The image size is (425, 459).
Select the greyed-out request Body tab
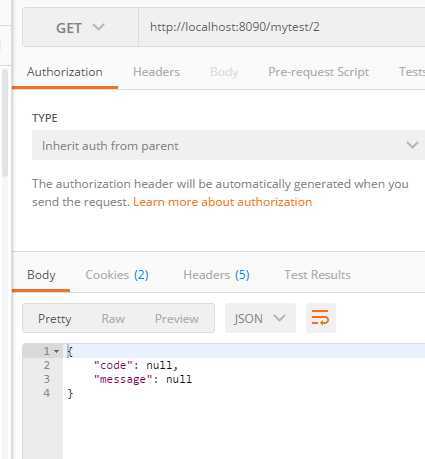coord(224,72)
